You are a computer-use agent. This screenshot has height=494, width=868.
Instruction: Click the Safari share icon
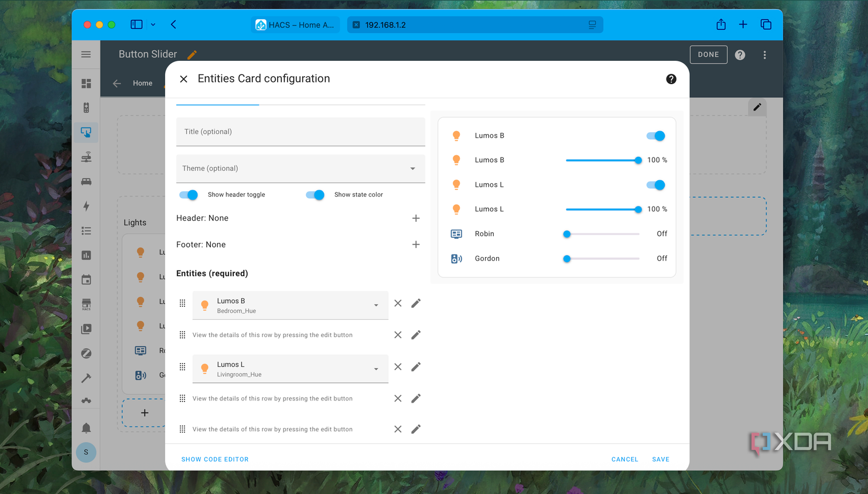721,25
